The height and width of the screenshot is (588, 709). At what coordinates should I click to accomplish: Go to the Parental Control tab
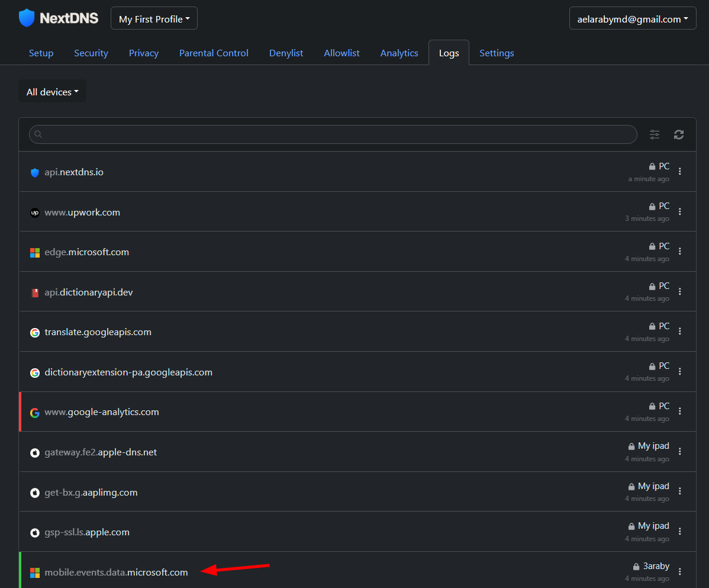point(214,53)
